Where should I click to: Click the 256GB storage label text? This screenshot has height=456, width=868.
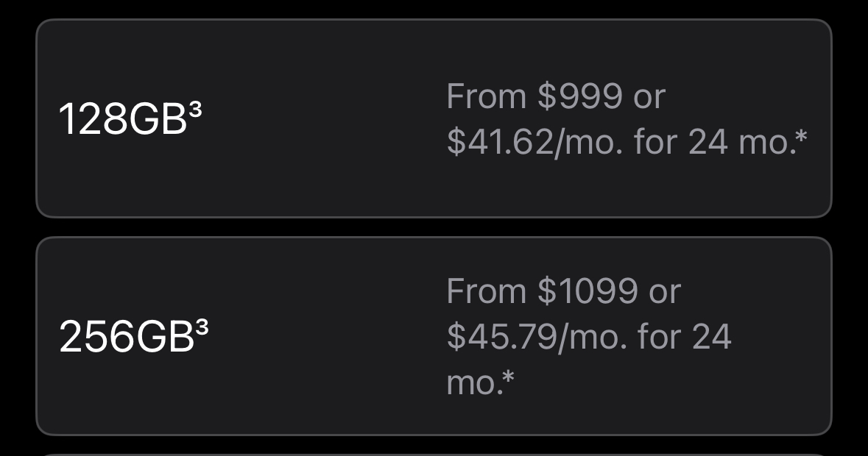coord(125,338)
